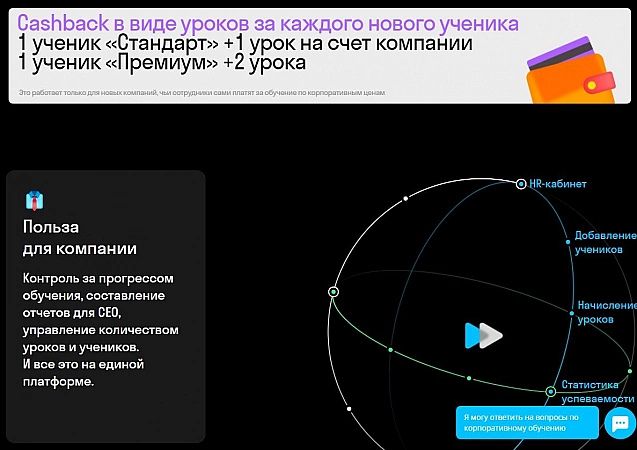Click the blue dot beside Начисление уроков
Image resolution: width=637 pixels, height=450 pixels.
[x=571, y=313]
